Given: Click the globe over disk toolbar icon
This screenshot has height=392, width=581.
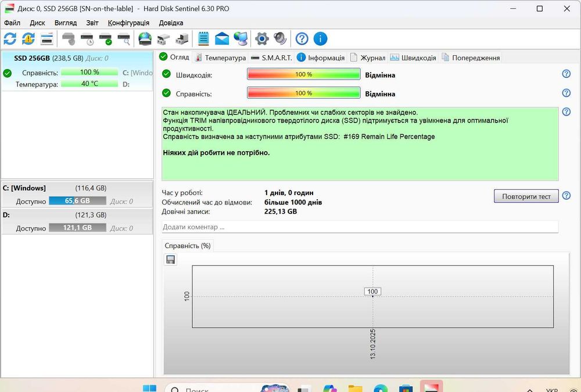Looking at the screenshot, I should [x=145, y=38].
